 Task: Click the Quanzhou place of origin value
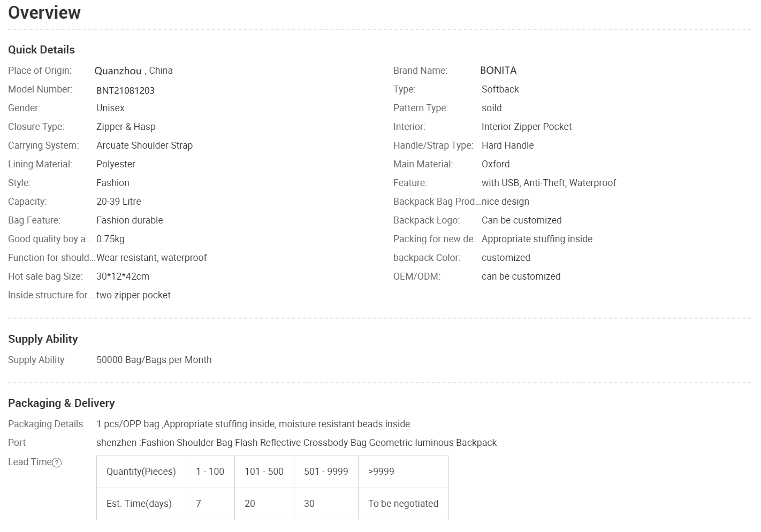point(118,71)
